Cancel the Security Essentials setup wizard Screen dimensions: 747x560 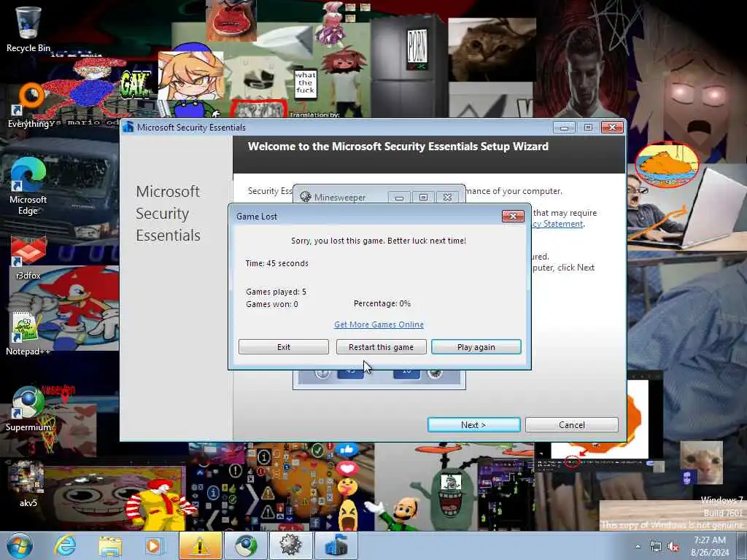coord(572,425)
